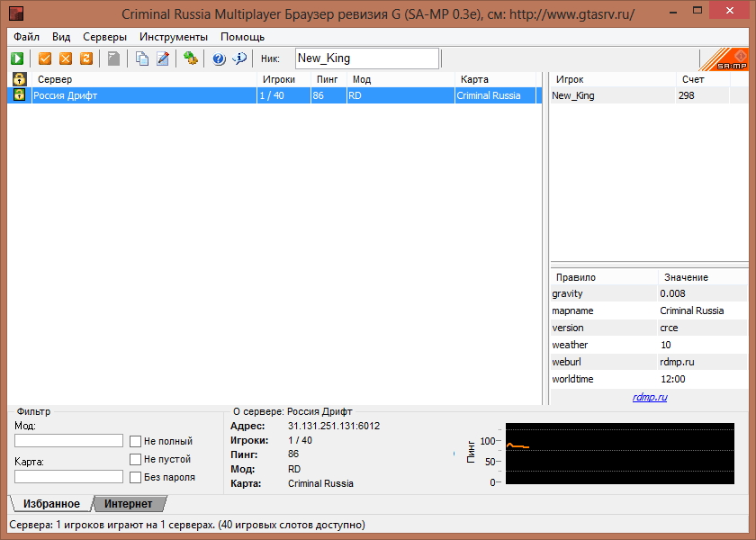This screenshot has width=756, height=540.
Task: Click the Значение column header
Action: click(703, 277)
